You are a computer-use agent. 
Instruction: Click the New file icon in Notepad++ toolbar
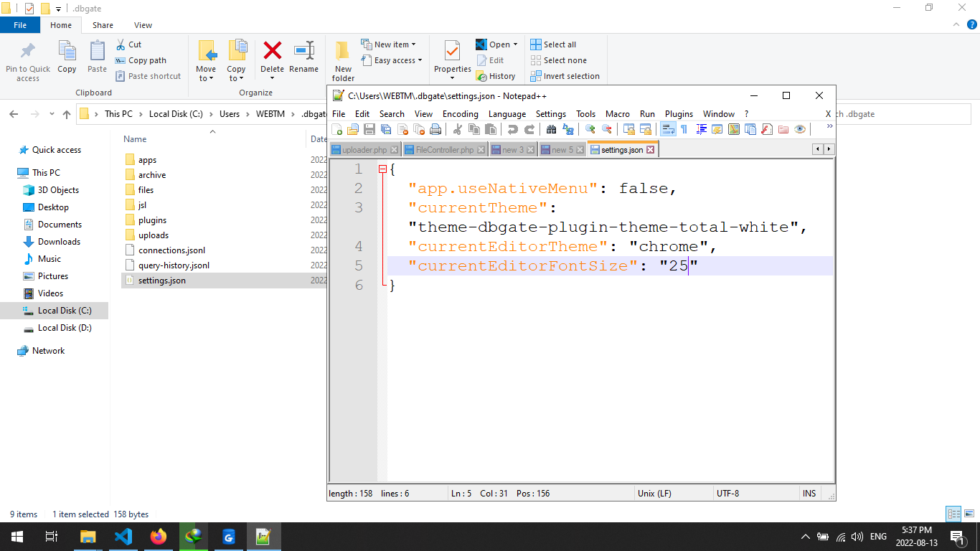coord(336,129)
